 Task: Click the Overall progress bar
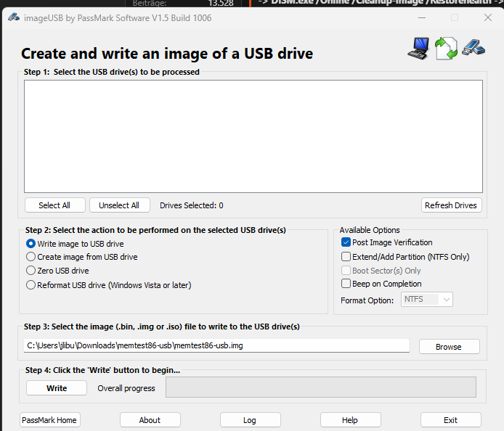click(321, 387)
